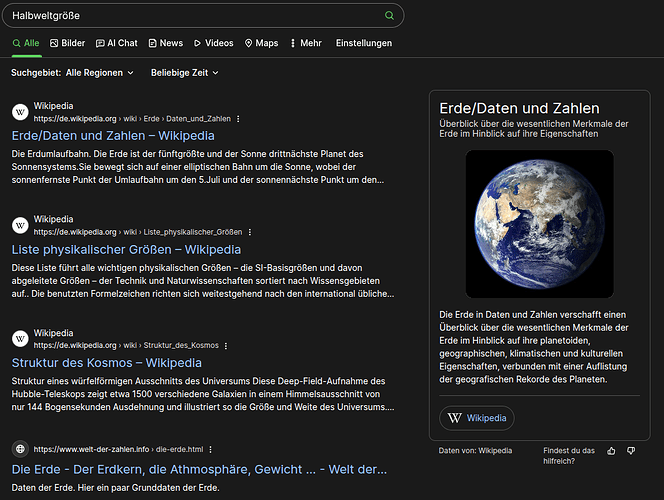Image resolution: width=664 pixels, height=500 pixels.
Task: Open more options for the Liste_physikalischer_Größen URL
Action: coord(250,232)
